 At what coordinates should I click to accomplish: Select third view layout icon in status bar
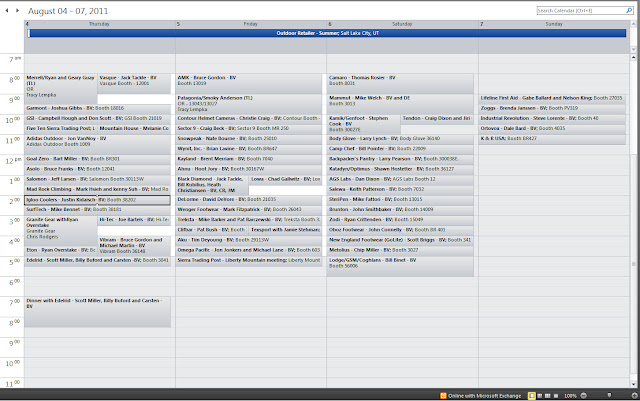coord(548,396)
